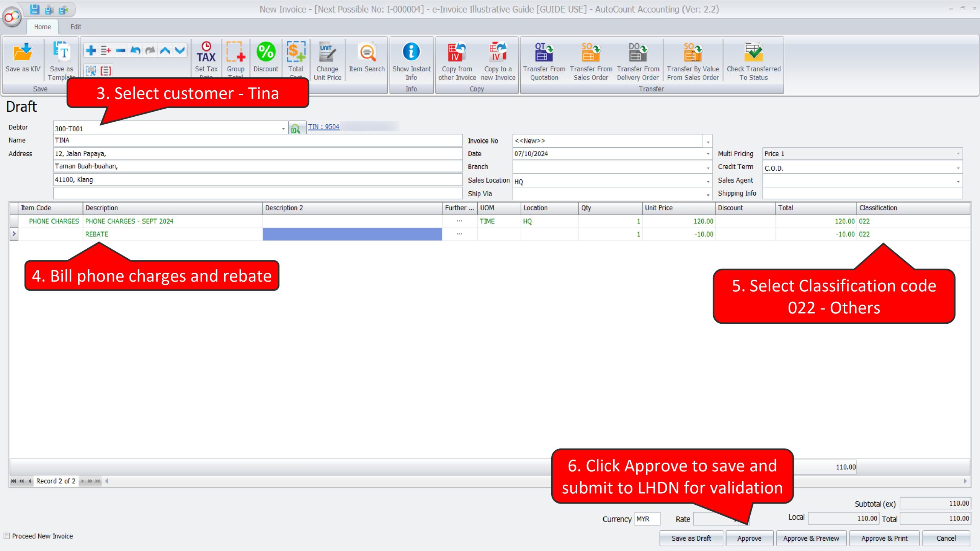Viewport: 980px width, 551px height.
Task: Click the Total Cost icon
Action: 296,58
